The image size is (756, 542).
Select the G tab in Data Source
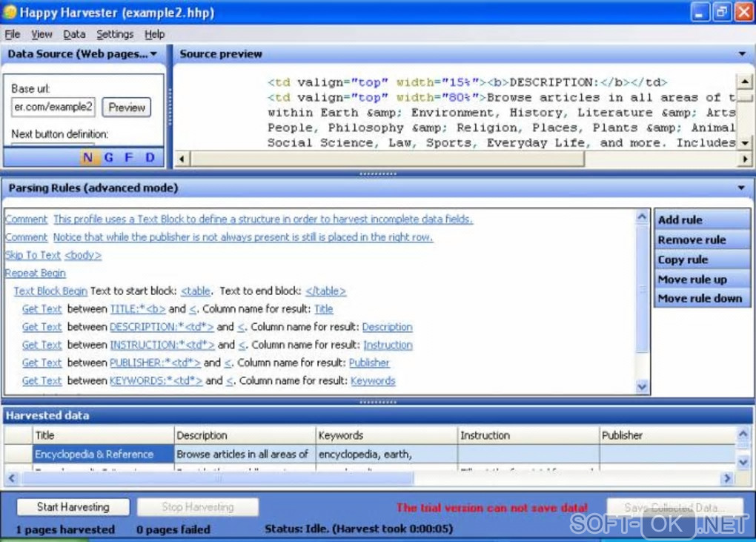(108, 157)
